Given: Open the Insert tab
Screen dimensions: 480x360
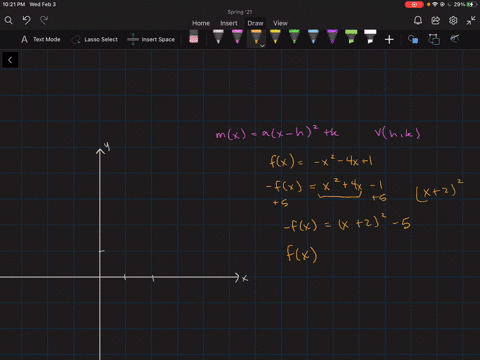Looking at the screenshot, I should 229,23.
